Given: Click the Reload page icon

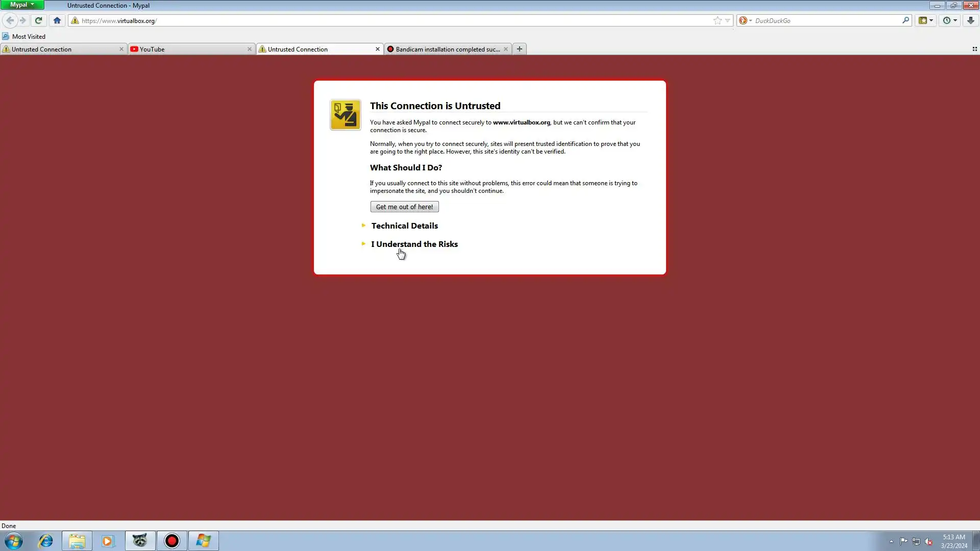Looking at the screenshot, I should pos(38,20).
